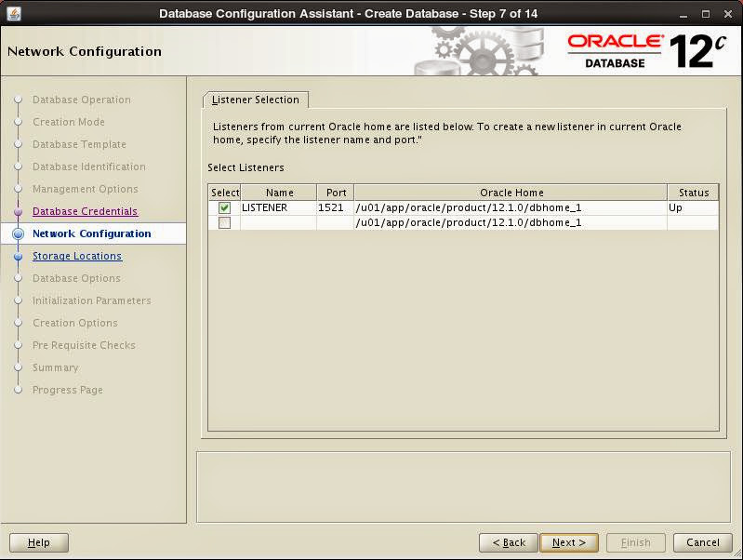743x560 pixels.
Task: Open the Database Credentials step link
Action: 85,211
